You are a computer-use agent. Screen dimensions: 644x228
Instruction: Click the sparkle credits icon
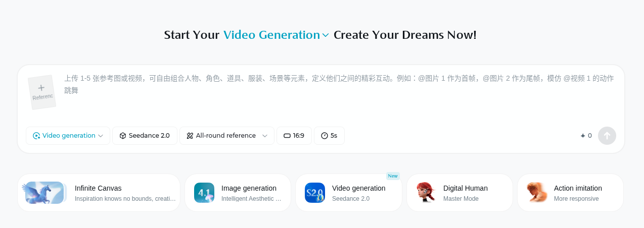[x=583, y=136]
